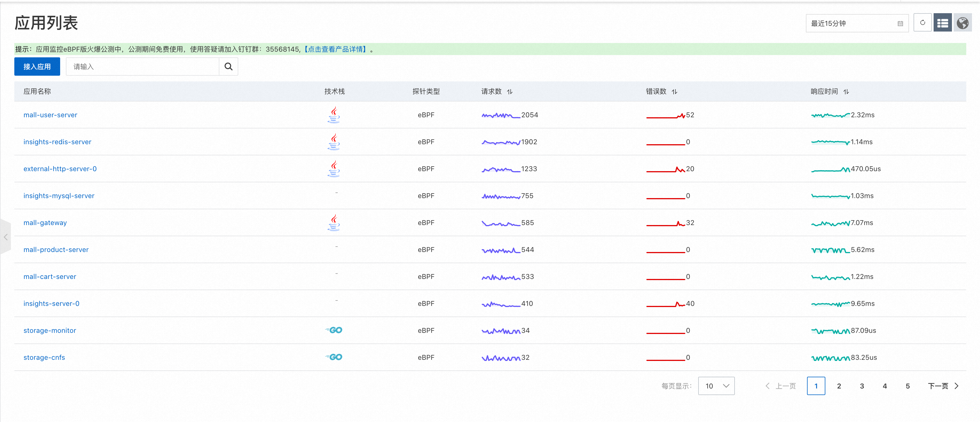Click the application search input field

142,67
